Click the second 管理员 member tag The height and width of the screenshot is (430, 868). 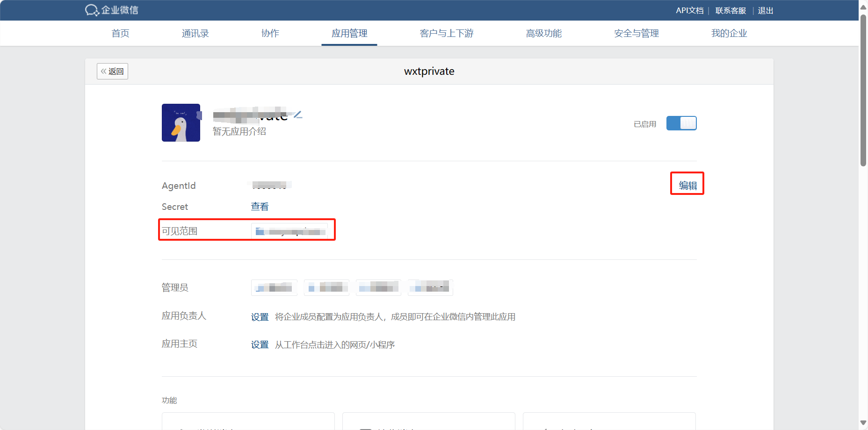326,287
